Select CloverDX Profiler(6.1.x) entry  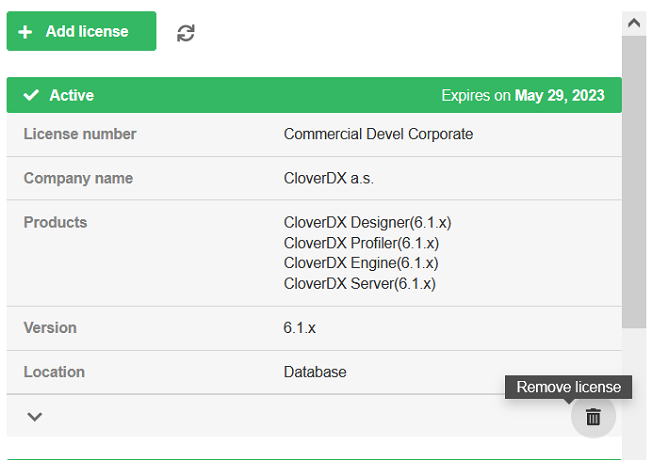pos(361,243)
